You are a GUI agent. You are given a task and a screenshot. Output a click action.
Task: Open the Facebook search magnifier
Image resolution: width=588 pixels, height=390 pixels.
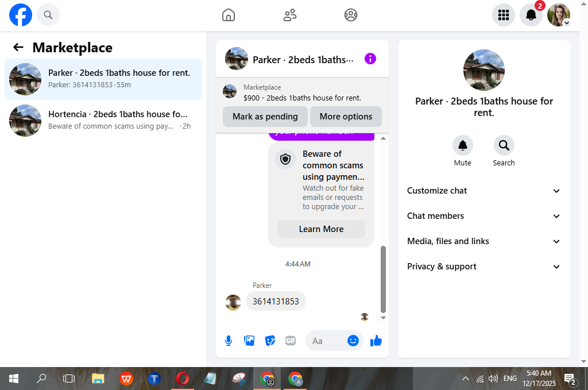tap(48, 15)
